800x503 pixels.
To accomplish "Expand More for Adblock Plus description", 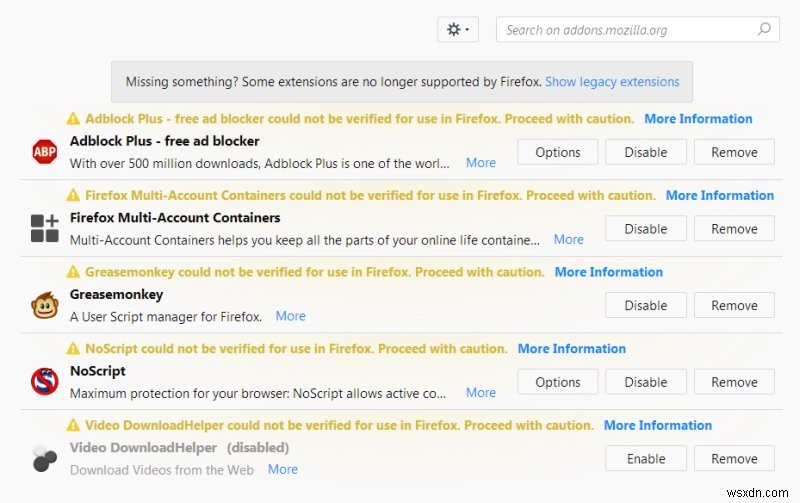I will (x=481, y=163).
